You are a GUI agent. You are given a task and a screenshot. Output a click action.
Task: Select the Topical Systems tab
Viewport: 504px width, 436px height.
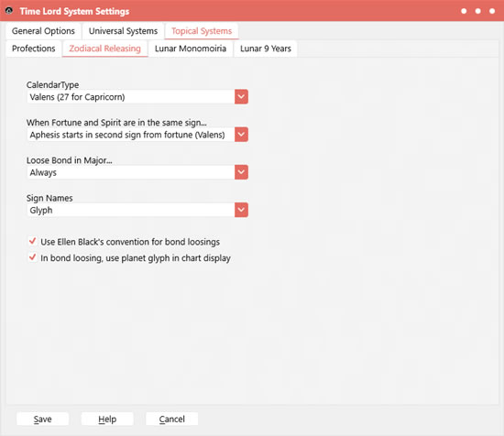(202, 31)
